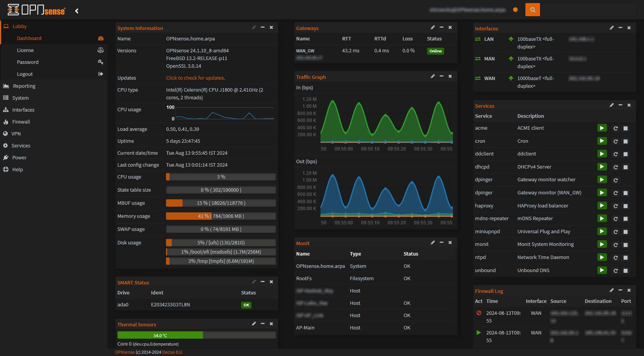Edit the System Information widget
Screen dimensions: 644x356
click(x=254, y=27)
